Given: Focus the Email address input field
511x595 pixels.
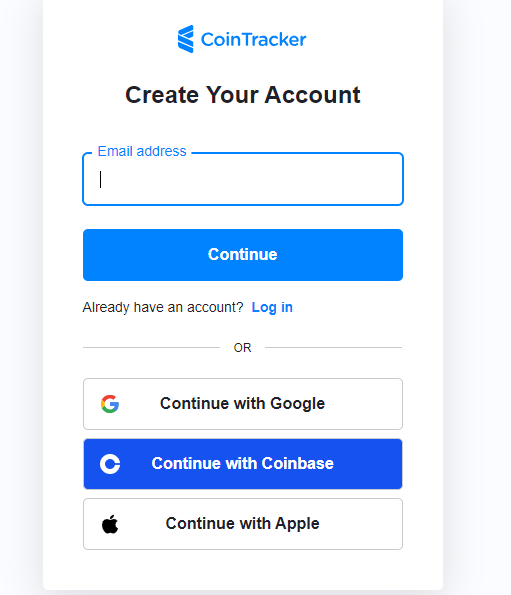Looking at the screenshot, I should [243, 179].
